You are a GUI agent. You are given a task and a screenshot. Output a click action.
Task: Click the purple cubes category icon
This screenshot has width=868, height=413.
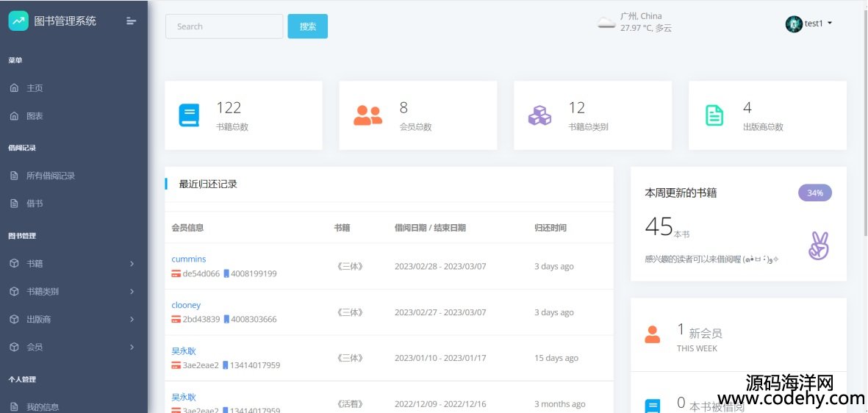click(539, 115)
